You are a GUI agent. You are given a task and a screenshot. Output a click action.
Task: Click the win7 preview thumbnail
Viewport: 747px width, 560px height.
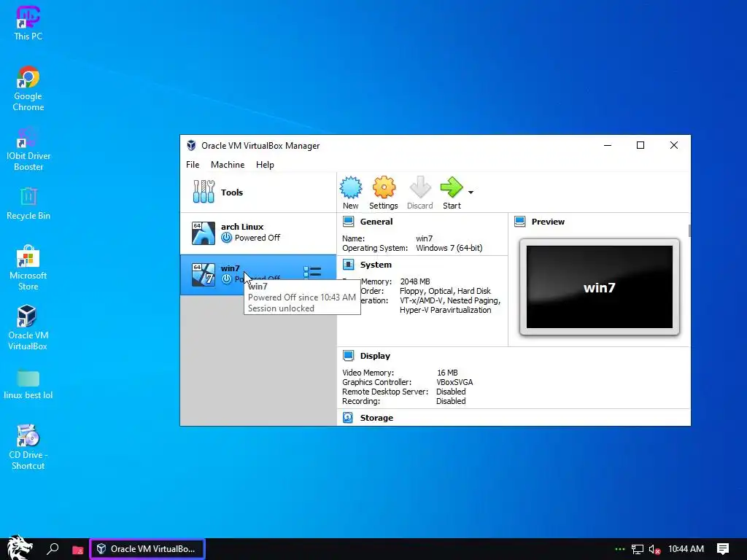600,287
